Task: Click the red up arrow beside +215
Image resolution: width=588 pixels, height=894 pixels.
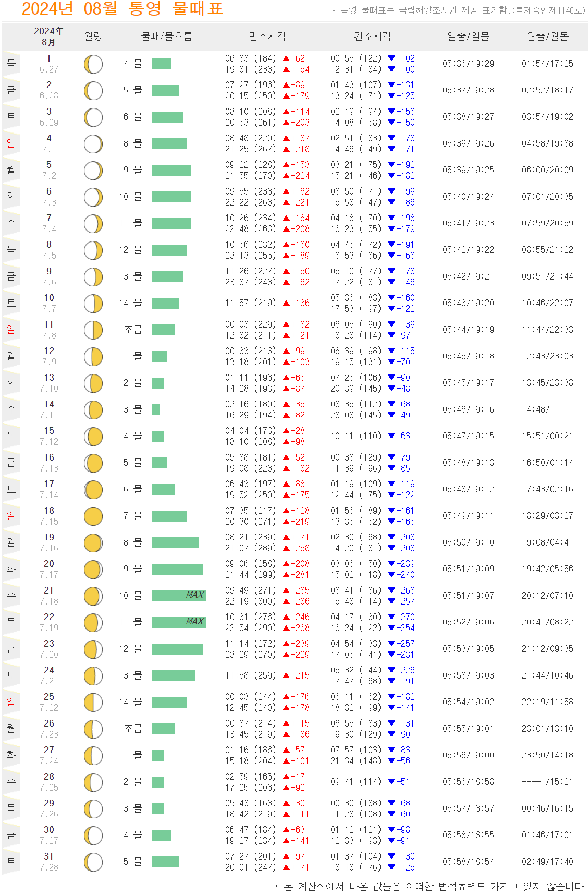Action: click(286, 676)
